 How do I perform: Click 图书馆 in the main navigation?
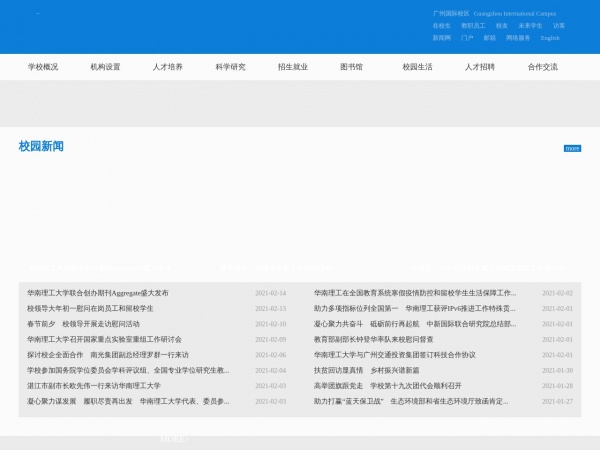point(352,67)
